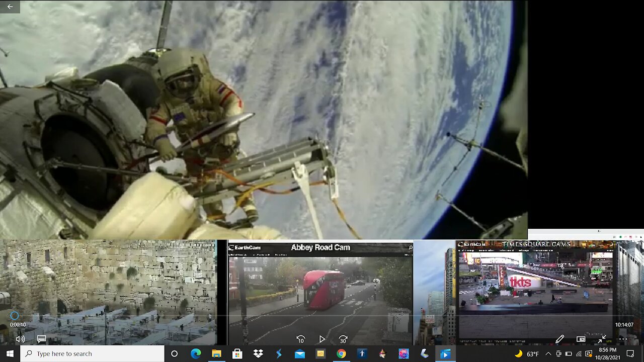The height and width of the screenshot is (362, 644).
Task: Open Cortana from the taskbar circle icon
Action: pyautogui.click(x=175, y=353)
